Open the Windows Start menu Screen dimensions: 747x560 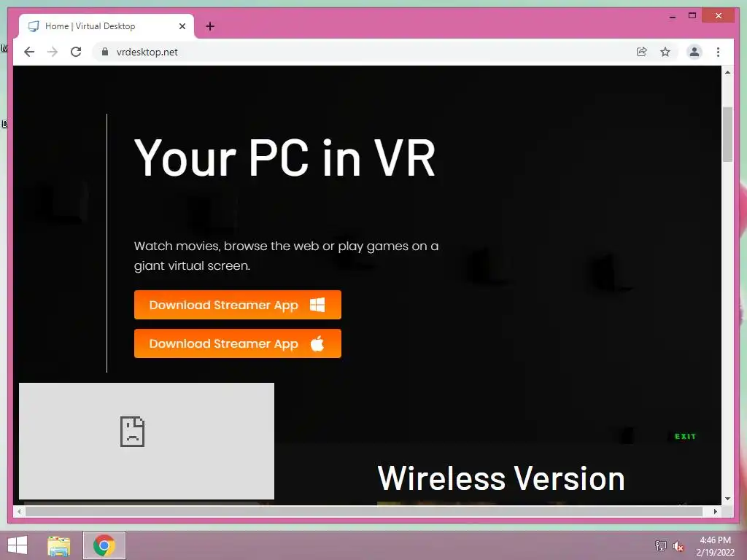(18, 545)
